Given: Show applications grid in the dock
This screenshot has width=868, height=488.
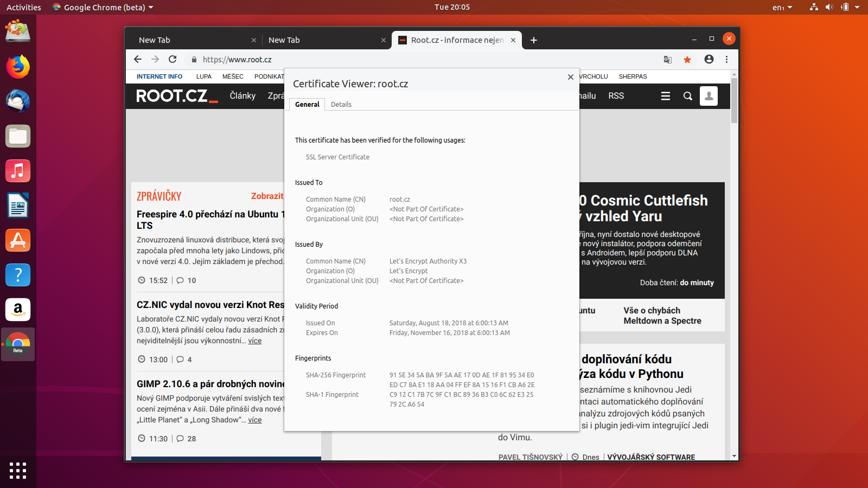Looking at the screenshot, I should pyautogui.click(x=18, y=470).
